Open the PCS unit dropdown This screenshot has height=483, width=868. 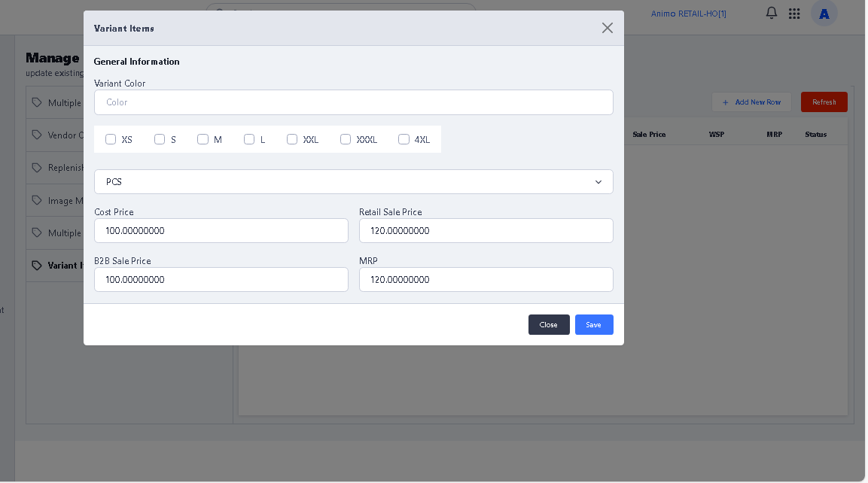(354, 181)
